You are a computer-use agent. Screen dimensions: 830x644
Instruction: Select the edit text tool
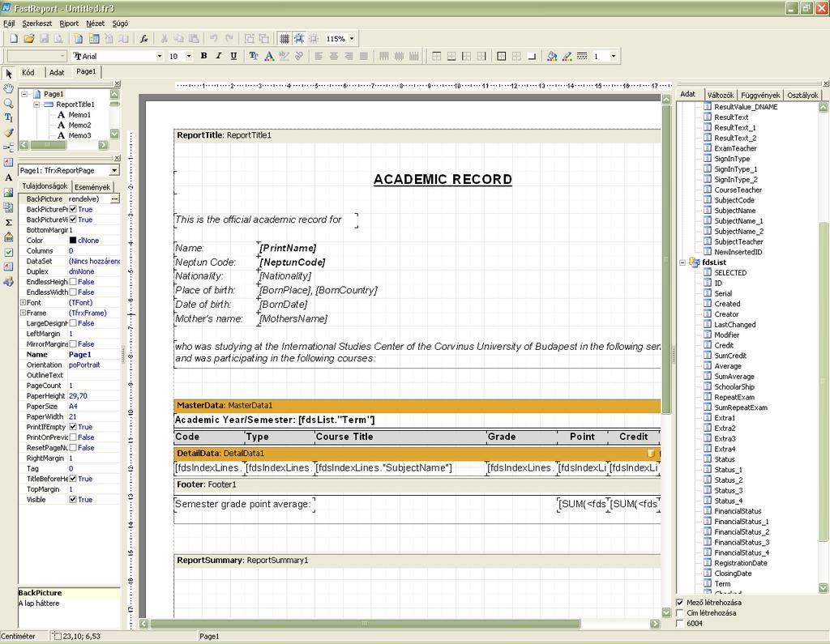(x=8, y=118)
